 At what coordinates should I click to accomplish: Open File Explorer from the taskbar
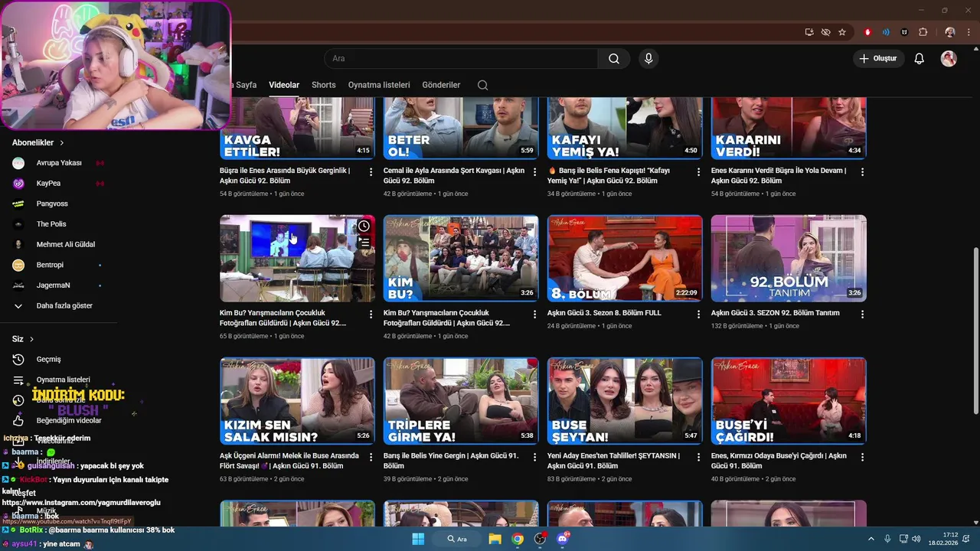(x=495, y=539)
